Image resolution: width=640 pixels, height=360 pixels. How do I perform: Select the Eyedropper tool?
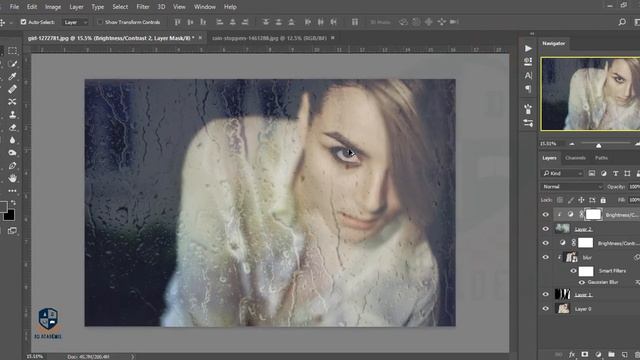[x=12, y=76]
